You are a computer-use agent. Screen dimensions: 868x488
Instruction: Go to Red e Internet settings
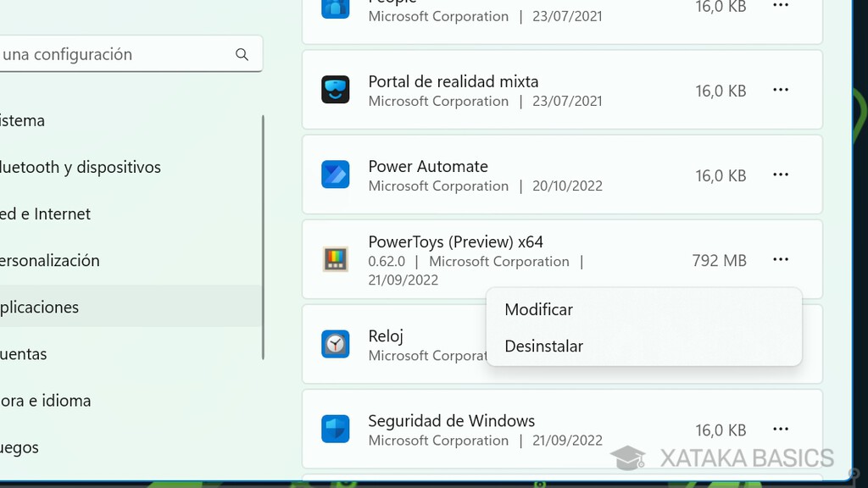(x=46, y=213)
